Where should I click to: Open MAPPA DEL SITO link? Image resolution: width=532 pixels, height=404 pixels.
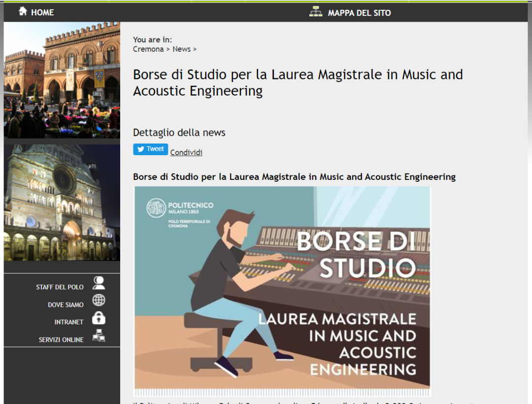(359, 13)
